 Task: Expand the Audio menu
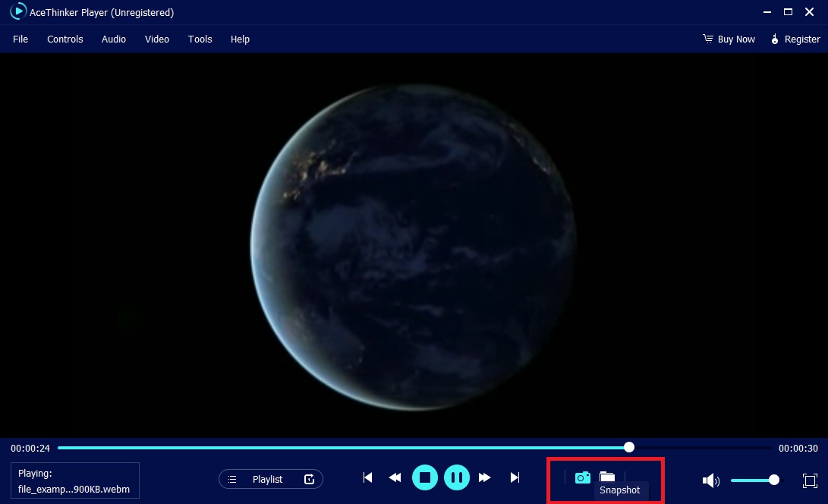point(114,39)
